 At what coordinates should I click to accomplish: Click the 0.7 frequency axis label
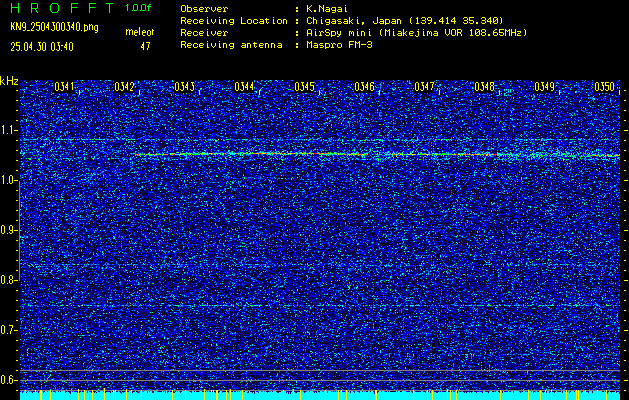[9, 330]
